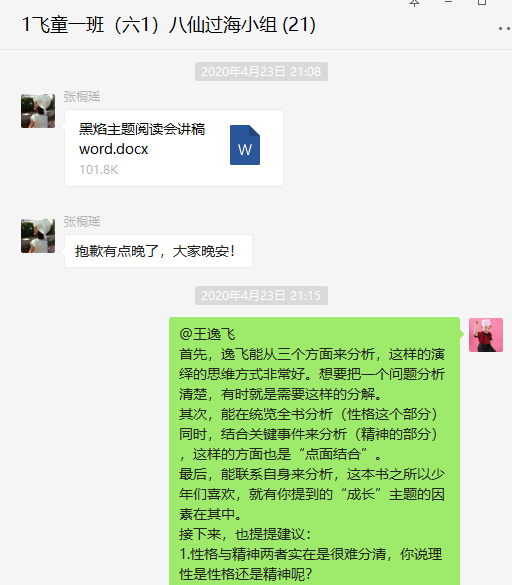Click the group title 八仙过海小组
This screenshot has height=585, width=512.
pyautogui.click(x=223, y=25)
